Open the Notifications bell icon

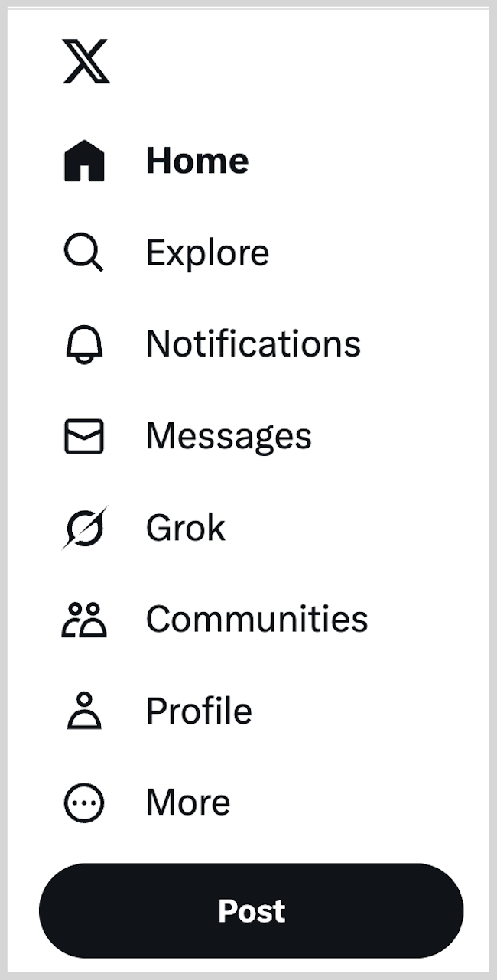point(84,344)
